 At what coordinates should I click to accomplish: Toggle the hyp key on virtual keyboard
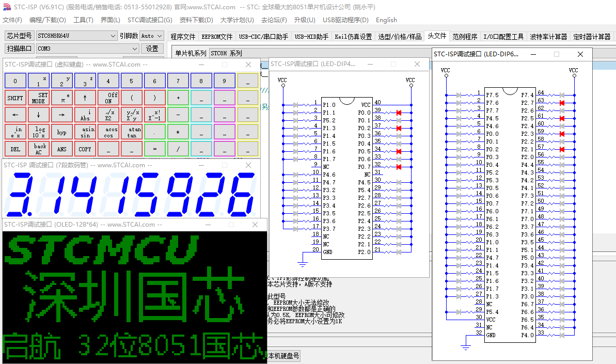[x=61, y=132]
